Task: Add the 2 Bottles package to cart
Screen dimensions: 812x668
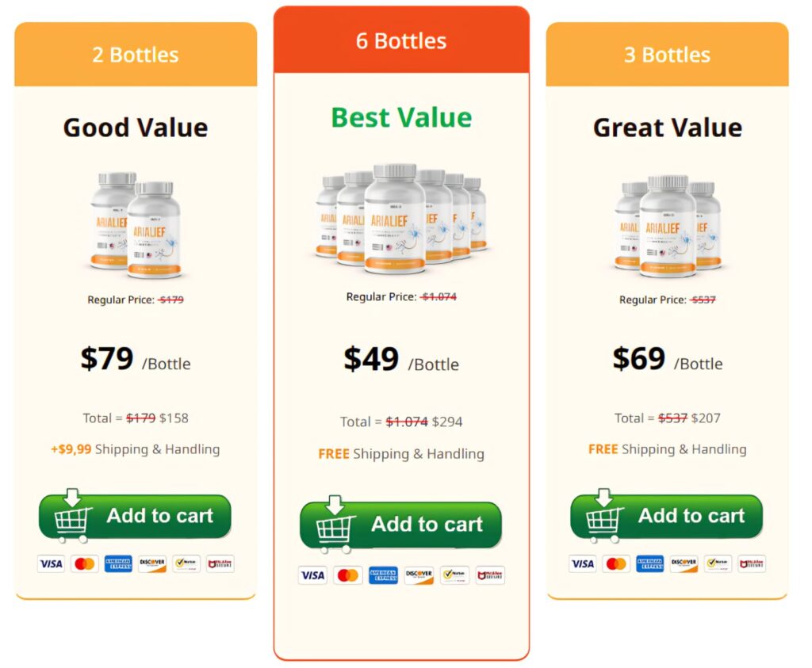Action: [x=135, y=516]
